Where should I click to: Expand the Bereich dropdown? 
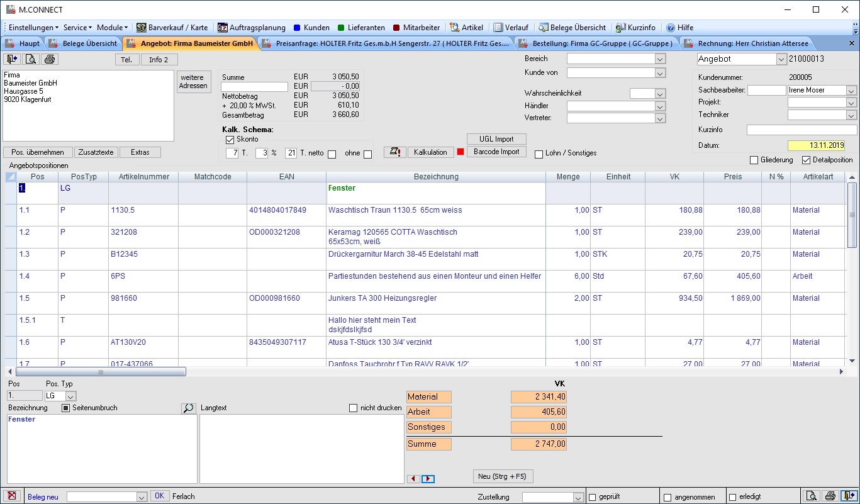(660, 59)
